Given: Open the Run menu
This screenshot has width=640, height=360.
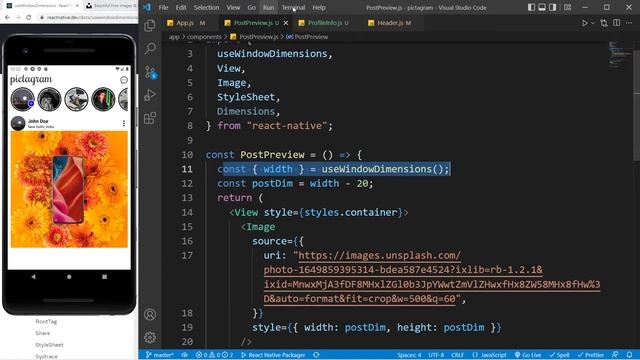Looking at the screenshot, I should [268, 7].
